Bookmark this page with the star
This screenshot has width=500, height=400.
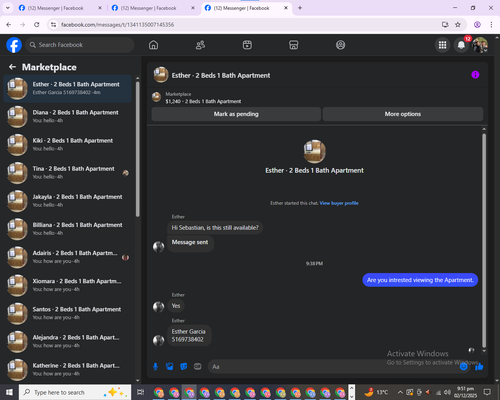(458, 25)
